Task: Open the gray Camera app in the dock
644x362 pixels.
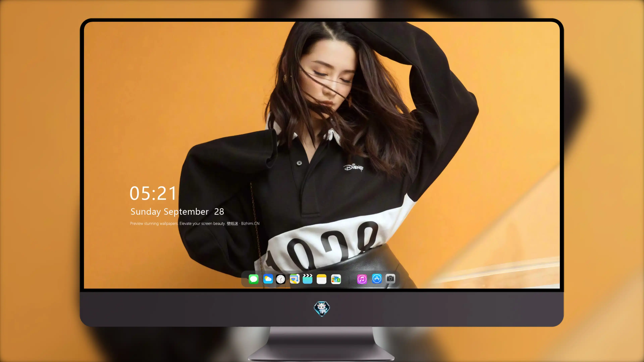Action: (x=390, y=279)
